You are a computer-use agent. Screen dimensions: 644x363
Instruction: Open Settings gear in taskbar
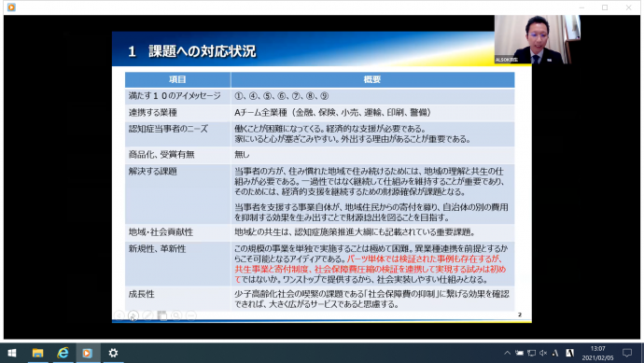tap(113, 353)
